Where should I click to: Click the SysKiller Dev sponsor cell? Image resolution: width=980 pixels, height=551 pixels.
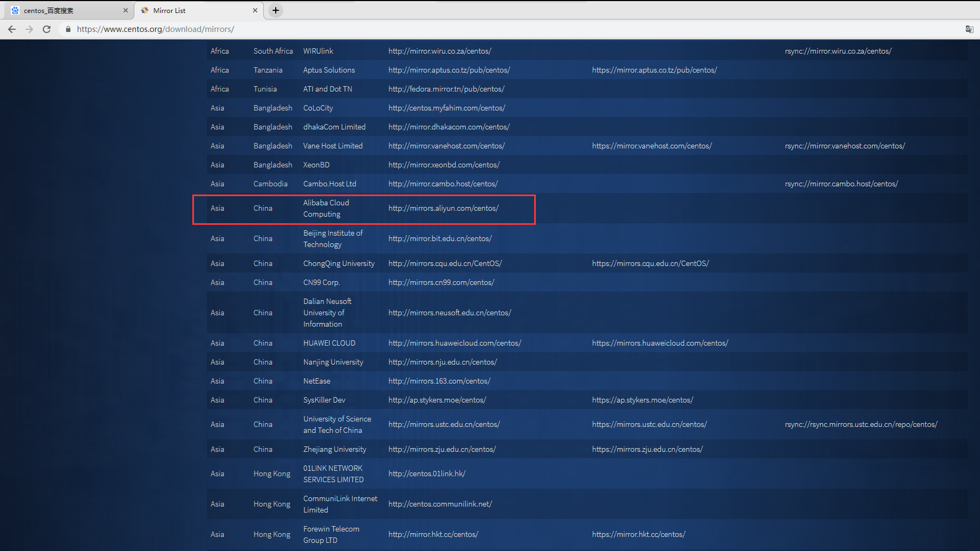324,400
